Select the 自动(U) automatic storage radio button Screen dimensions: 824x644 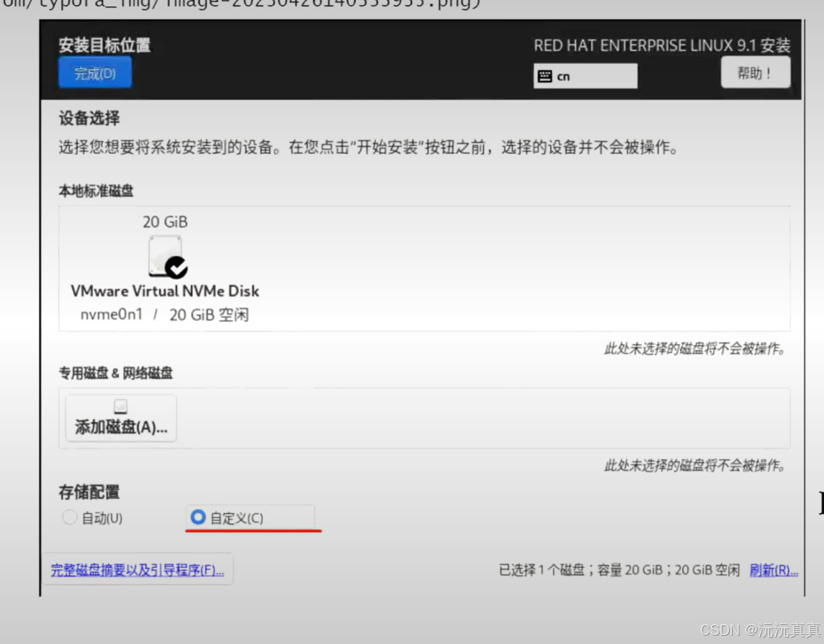(x=69, y=517)
